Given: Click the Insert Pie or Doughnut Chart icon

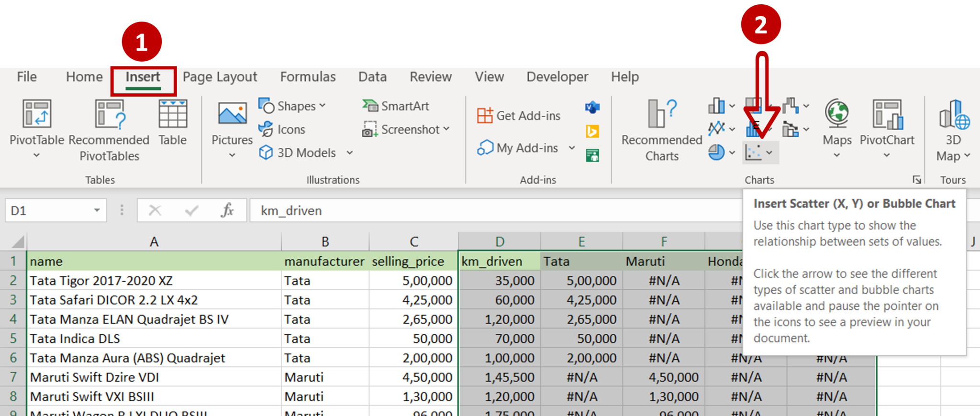Looking at the screenshot, I should 716,153.
